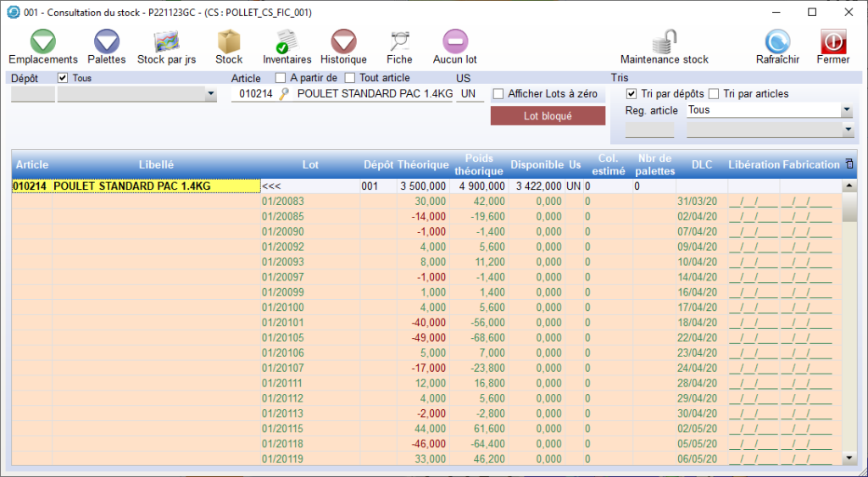Click the Palettes toolbar icon

click(107, 42)
